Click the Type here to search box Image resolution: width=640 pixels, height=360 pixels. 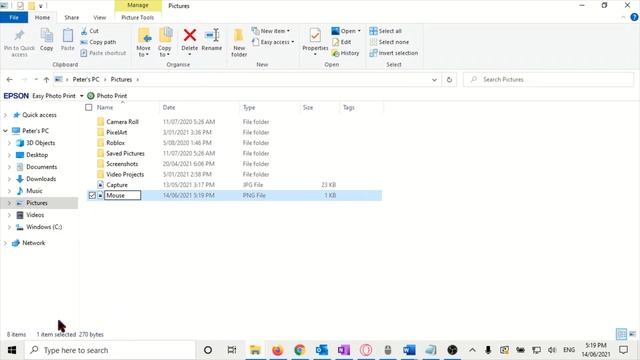pyautogui.click(x=110, y=350)
